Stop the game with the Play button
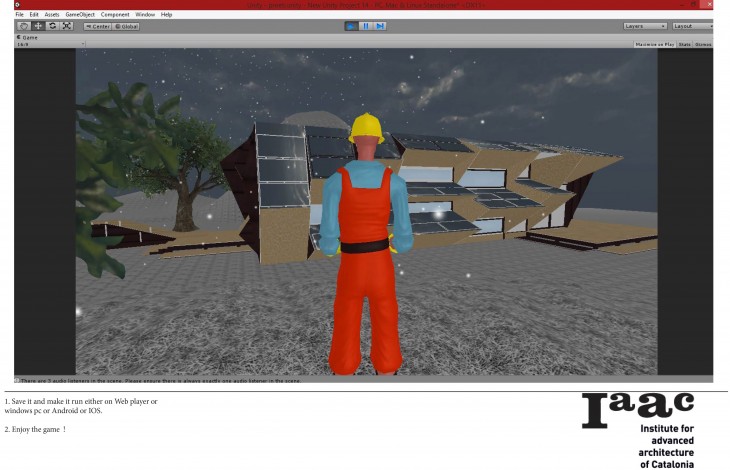The image size is (730, 470). pos(351,26)
